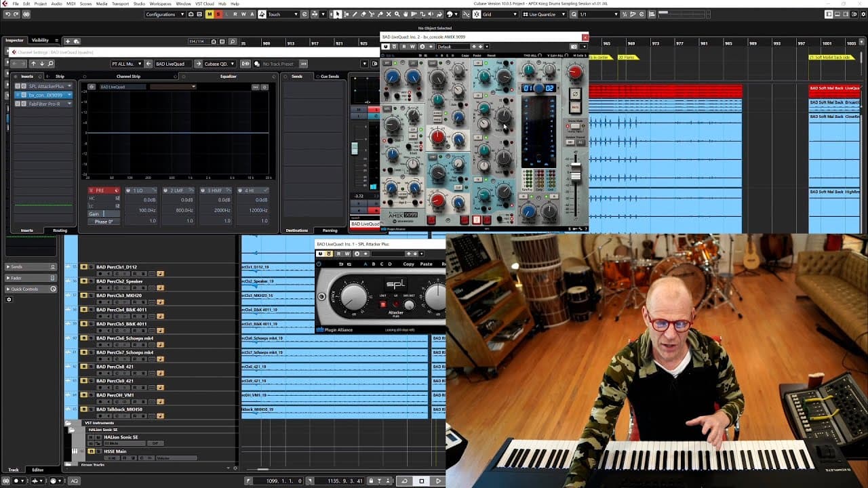
Task: Click the Channel Settings volume fader
Action: point(354,148)
